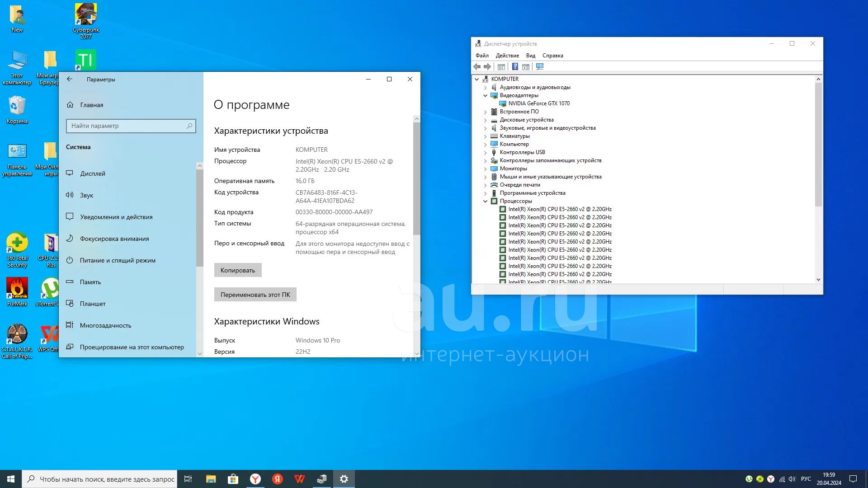Select the New folder desktop icon

coord(17,19)
